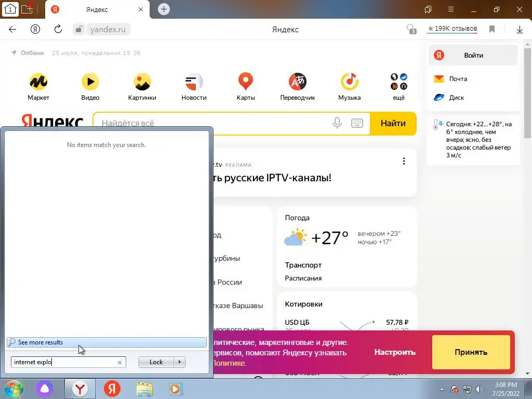Viewport: 532px width, 399px height.
Task: Open Yandex Browser on the taskbar
Action: point(79,389)
